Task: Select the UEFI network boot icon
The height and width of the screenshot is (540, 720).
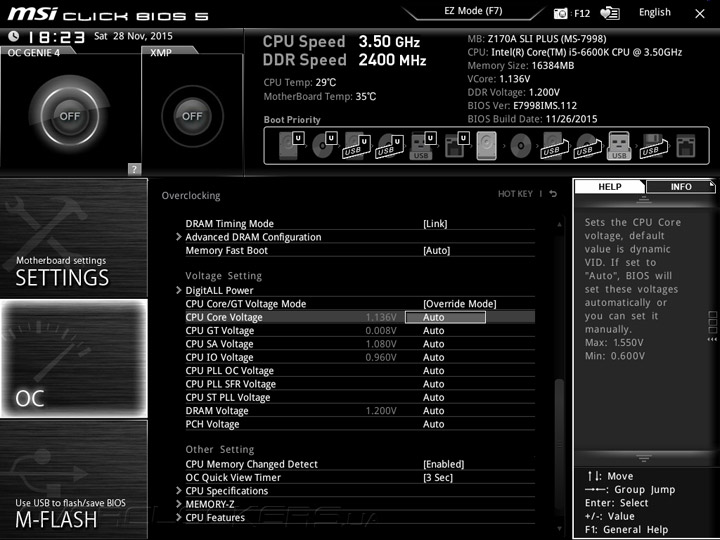Action: tap(456, 145)
